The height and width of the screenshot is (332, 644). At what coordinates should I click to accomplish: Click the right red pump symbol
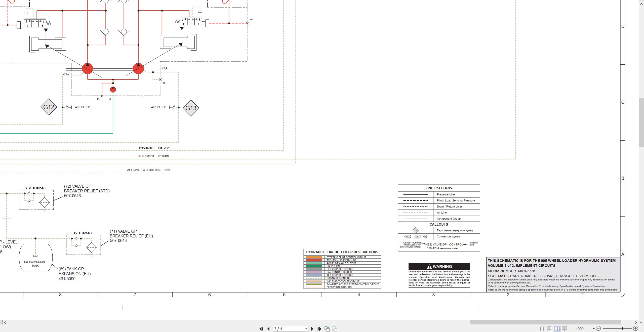point(138,68)
